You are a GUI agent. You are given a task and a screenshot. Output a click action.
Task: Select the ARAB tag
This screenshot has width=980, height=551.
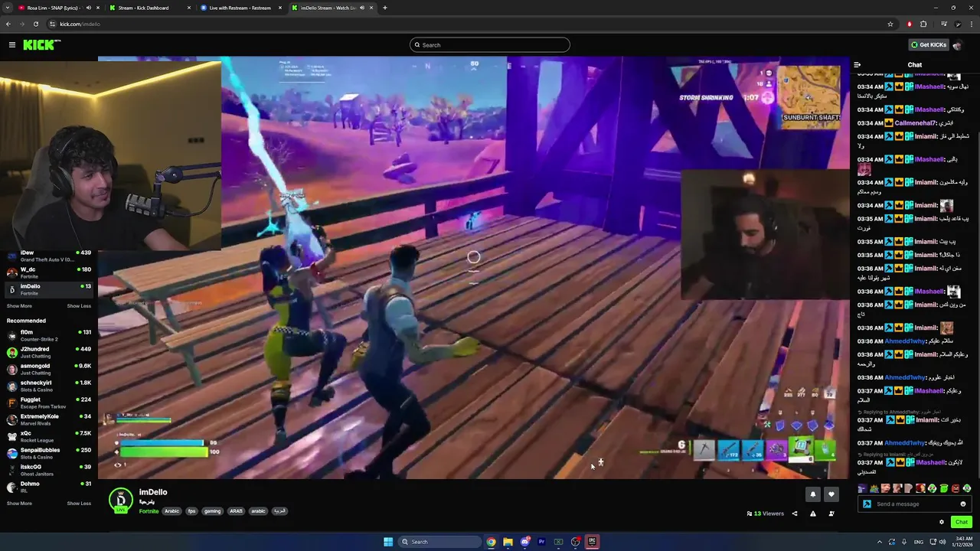[236, 511]
